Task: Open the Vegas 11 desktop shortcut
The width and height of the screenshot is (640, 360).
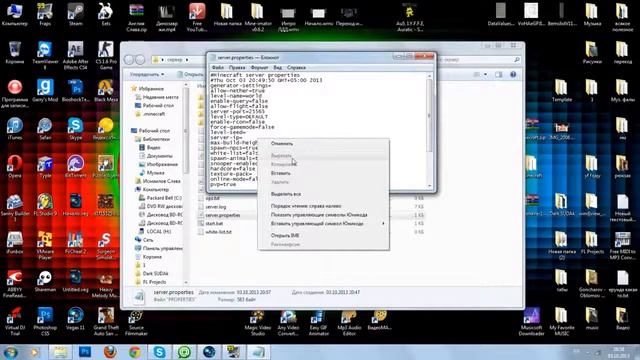Action: tap(76, 318)
